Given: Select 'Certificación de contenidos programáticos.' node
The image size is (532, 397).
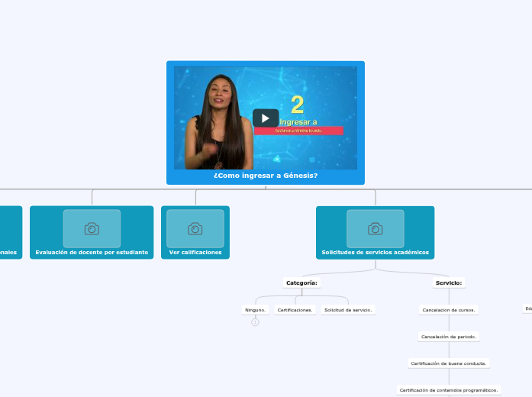Looking at the screenshot, I should (x=449, y=390).
